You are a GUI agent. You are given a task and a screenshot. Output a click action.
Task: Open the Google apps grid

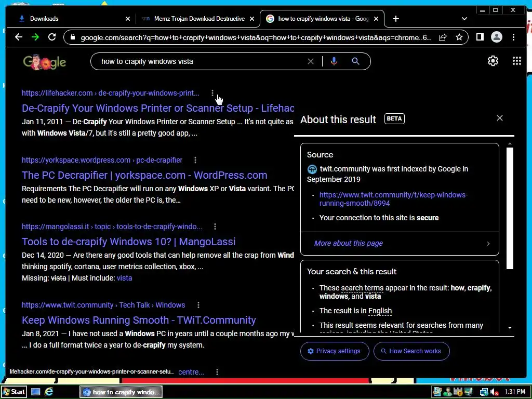click(x=516, y=61)
